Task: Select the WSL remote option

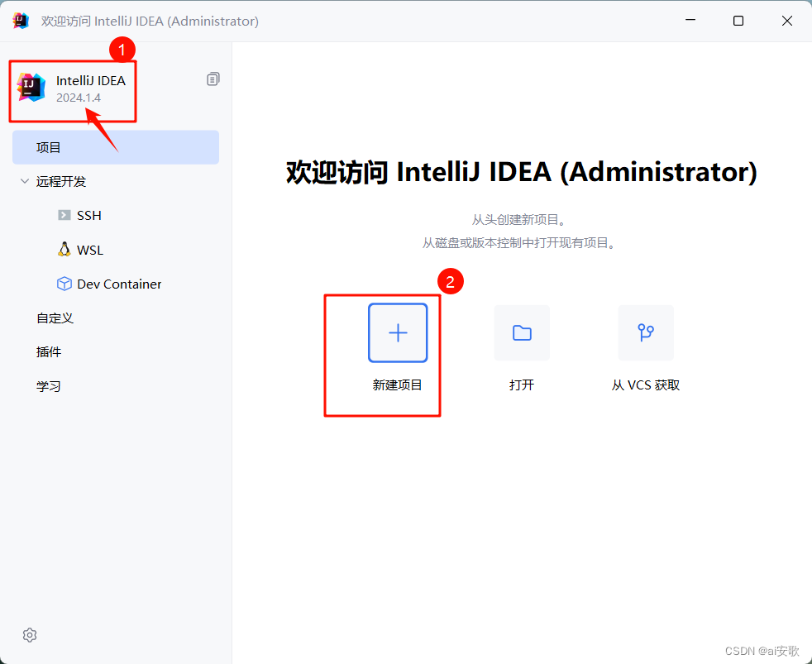Action: 90,251
